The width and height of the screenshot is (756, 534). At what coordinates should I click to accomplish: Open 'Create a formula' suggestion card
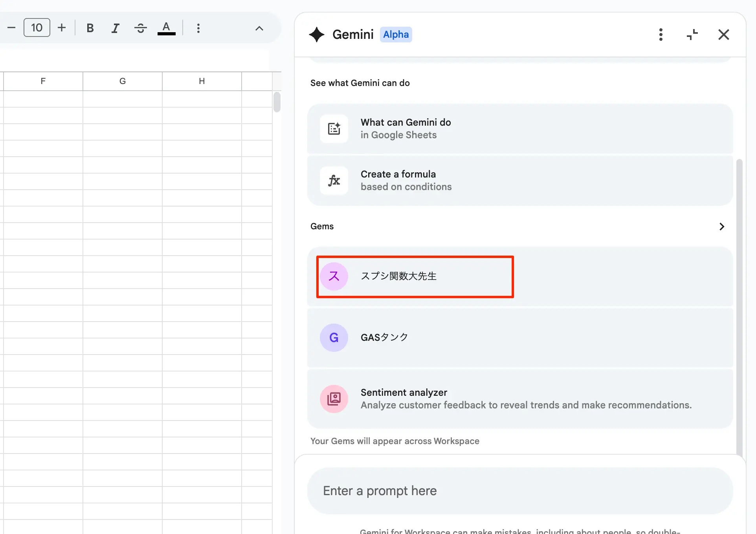point(520,181)
